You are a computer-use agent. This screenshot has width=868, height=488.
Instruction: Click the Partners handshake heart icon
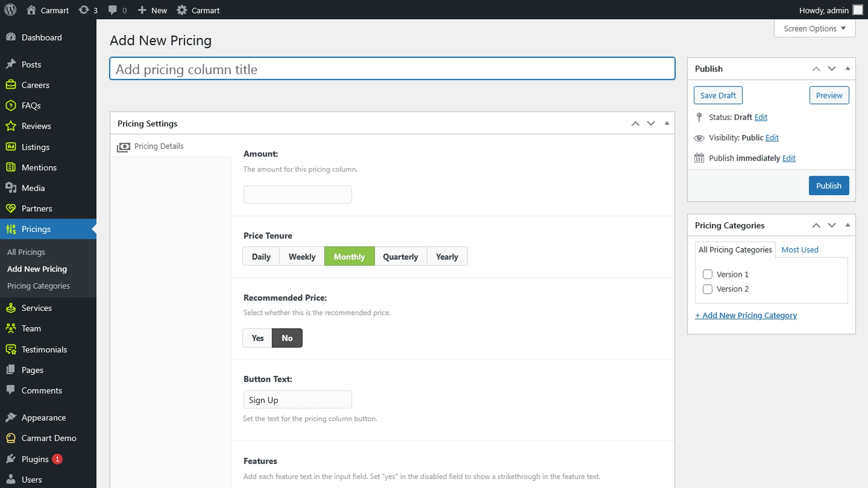point(11,208)
